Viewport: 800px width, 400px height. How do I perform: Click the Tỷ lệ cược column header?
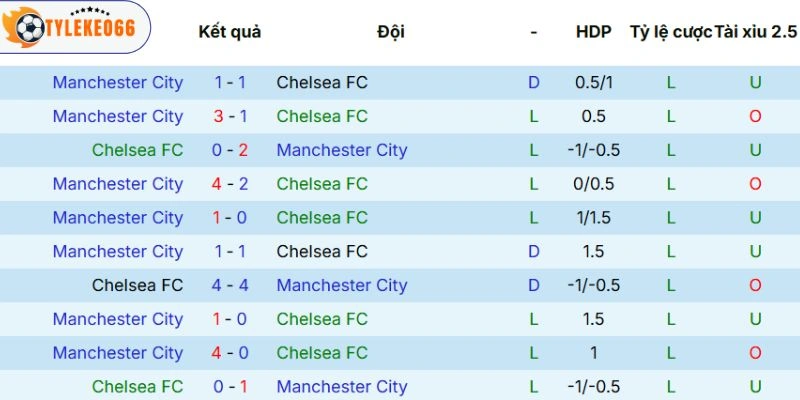[670, 31]
